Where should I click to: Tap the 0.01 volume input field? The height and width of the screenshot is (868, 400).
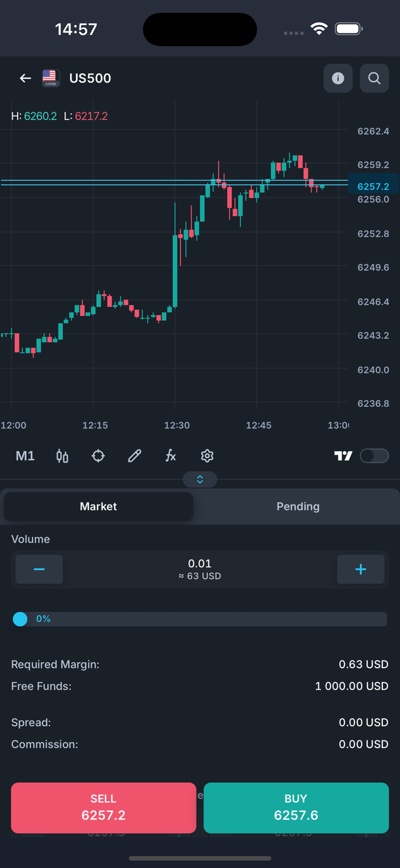[x=200, y=569]
